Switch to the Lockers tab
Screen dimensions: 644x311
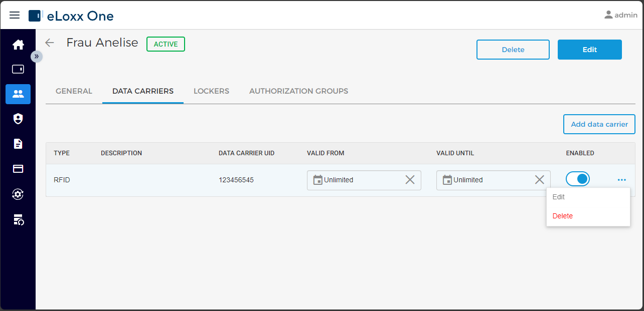(x=211, y=91)
